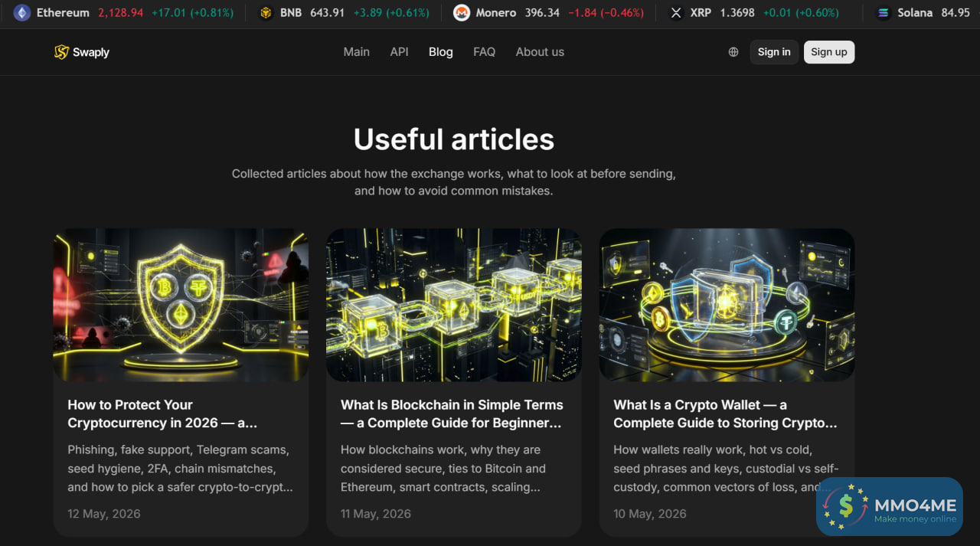Click the 'How blockchains work, why they are' description
980x546 pixels.
[443, 469]
